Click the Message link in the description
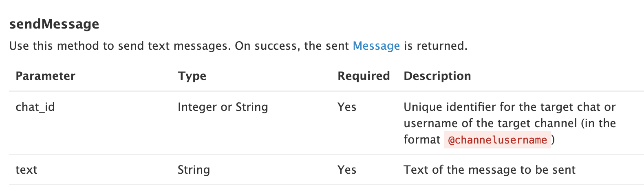 (x=376, y=46)
